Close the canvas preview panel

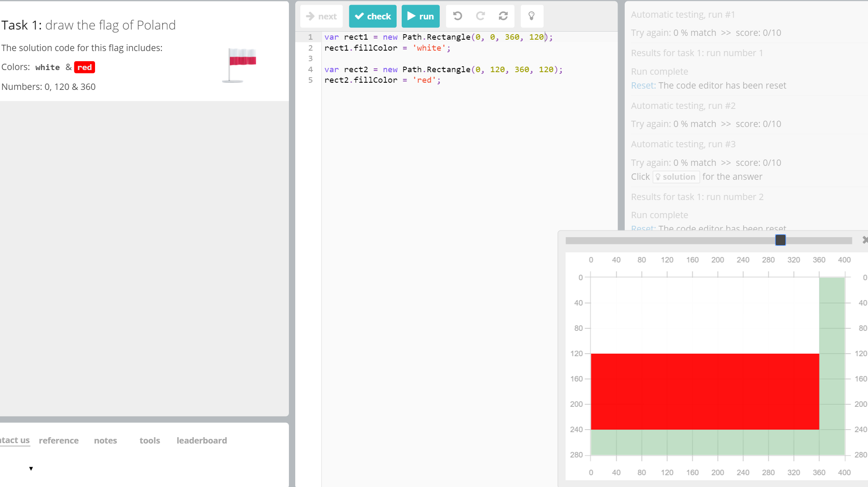pyautogui.click(x=864, y=240)
